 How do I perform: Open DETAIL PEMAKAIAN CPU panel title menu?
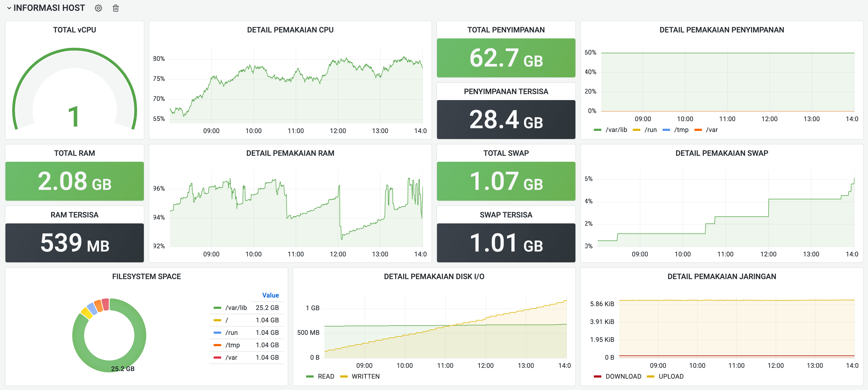[x=290, y=30]
